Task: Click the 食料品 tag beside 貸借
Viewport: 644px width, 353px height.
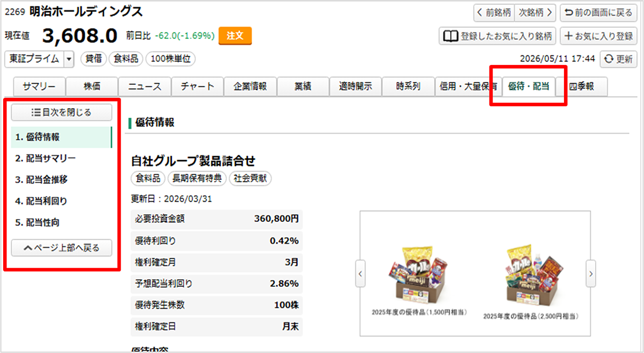Action: (126, 59)
